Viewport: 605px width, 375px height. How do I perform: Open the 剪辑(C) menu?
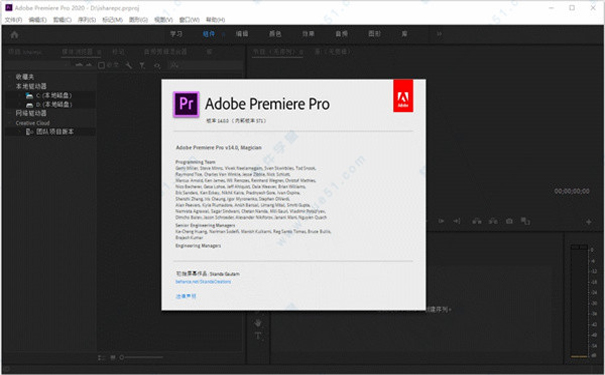pyautogui.click(x=62, y=20)
